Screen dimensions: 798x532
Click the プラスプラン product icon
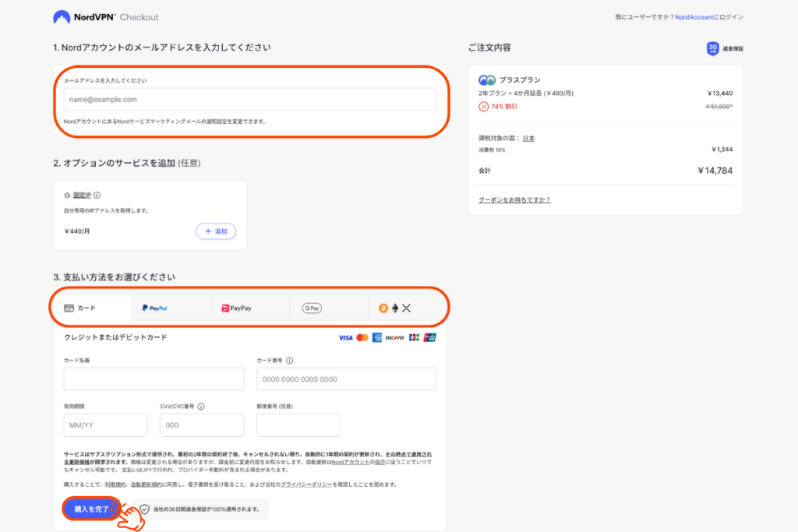pyautogui.click(x=487, y=80)
